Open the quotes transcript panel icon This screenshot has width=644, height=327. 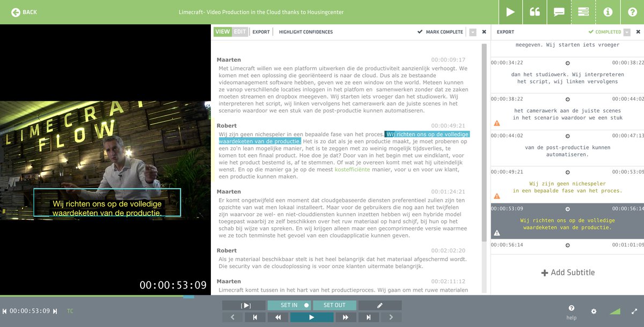(x=535, y=12)
